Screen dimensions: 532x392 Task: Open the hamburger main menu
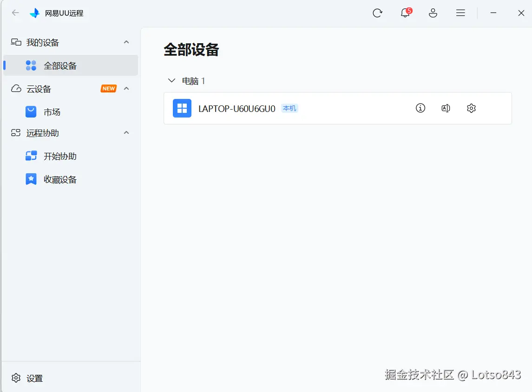click(x=460, y=13)
